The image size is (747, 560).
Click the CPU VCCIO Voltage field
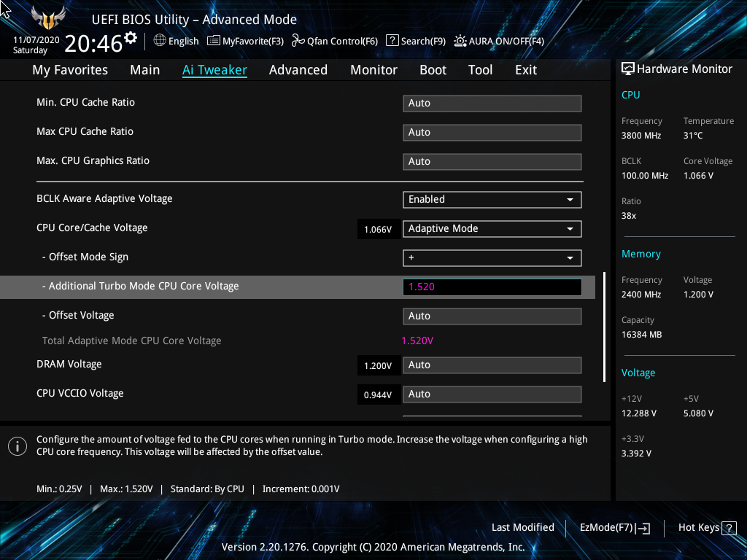492,394
